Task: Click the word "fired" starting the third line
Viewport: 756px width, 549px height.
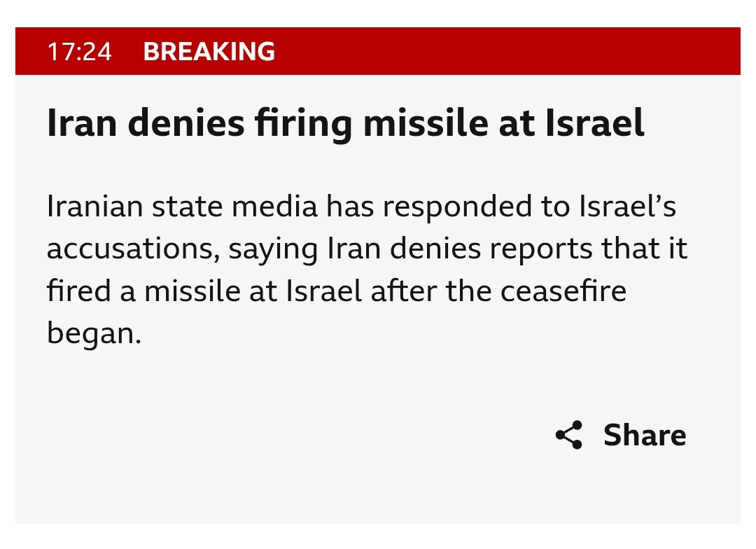Action: coord(79,291)
